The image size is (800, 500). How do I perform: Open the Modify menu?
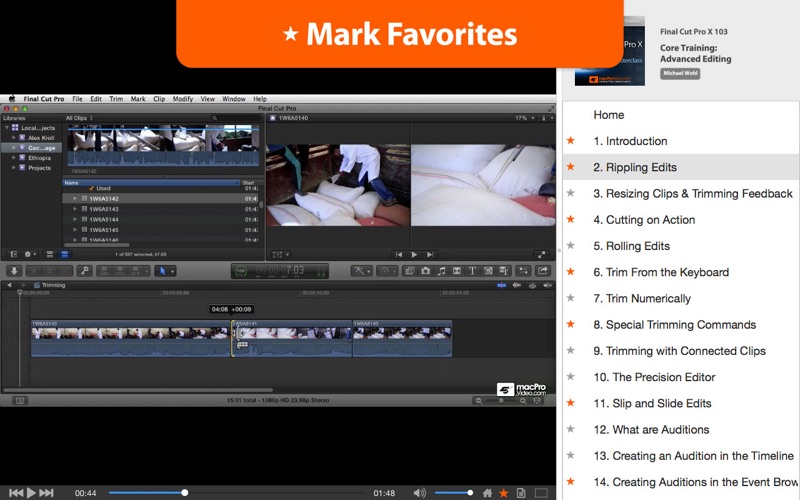coord(183,99)
